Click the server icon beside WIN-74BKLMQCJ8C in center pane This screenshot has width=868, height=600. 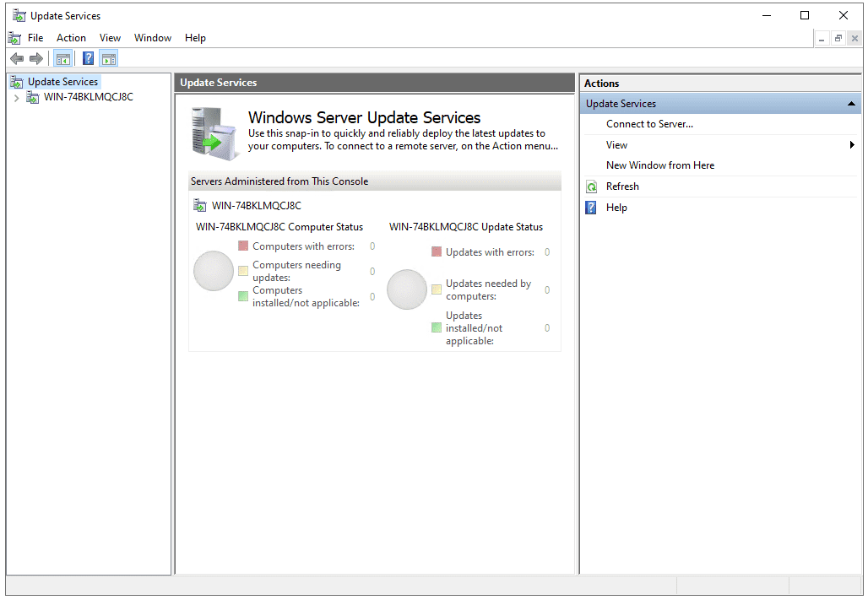click(x=200, y=205)
